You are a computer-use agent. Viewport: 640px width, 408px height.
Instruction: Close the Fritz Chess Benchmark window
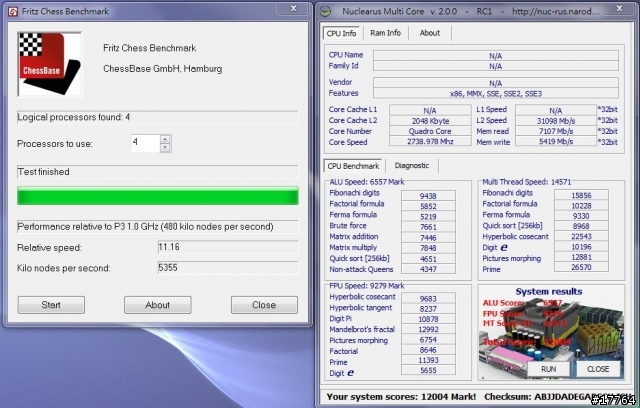coord(293,9)
